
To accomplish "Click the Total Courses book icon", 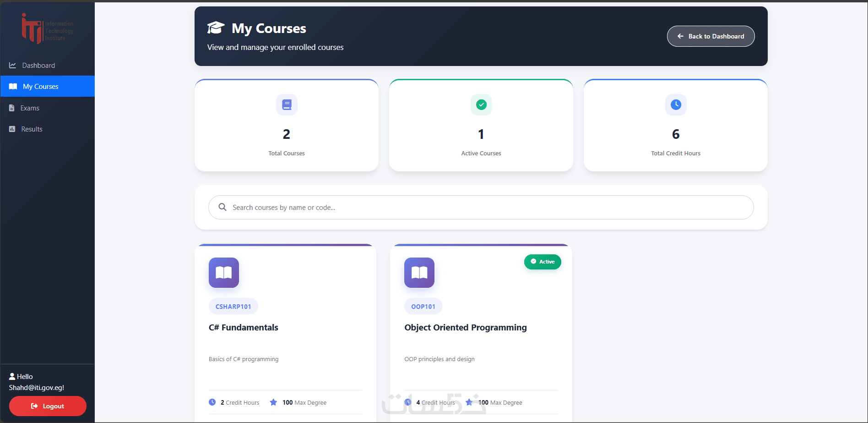I will [287, 105].
